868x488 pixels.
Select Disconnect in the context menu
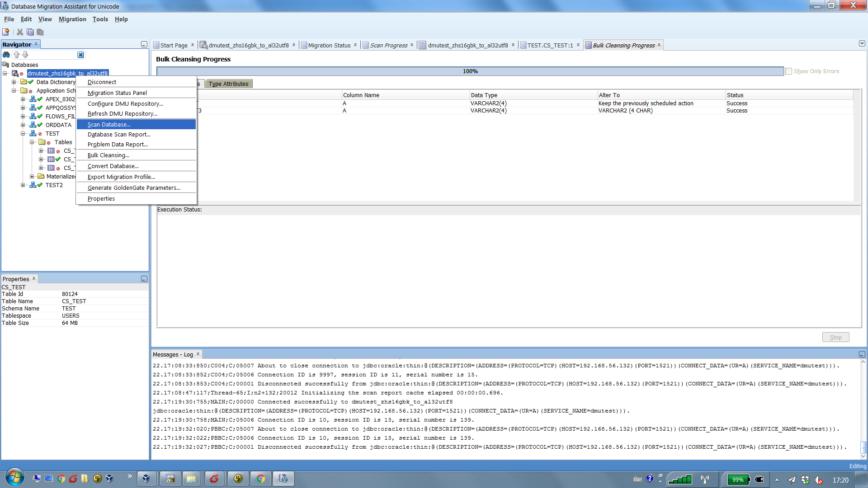click(136, 82)
